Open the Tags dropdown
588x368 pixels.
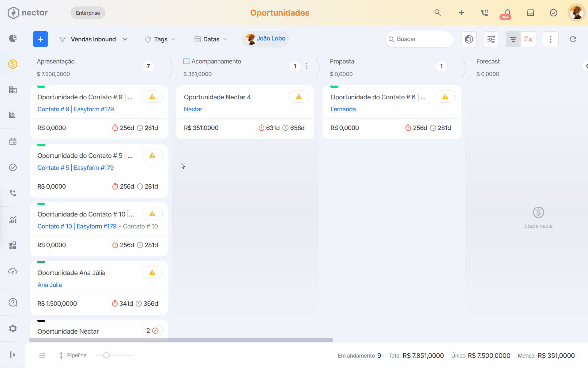(x=160, y=39)
